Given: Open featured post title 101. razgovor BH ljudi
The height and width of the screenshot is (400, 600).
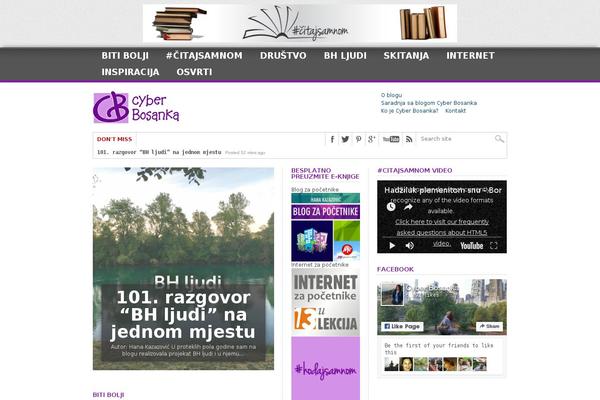Looking at the screenshot, I should tap(183, 315).
